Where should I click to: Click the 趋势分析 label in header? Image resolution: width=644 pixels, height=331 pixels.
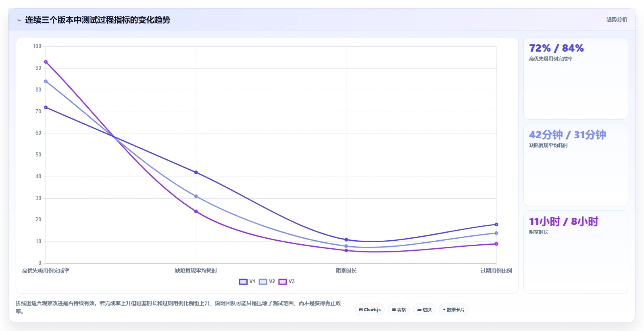point(617,19)
